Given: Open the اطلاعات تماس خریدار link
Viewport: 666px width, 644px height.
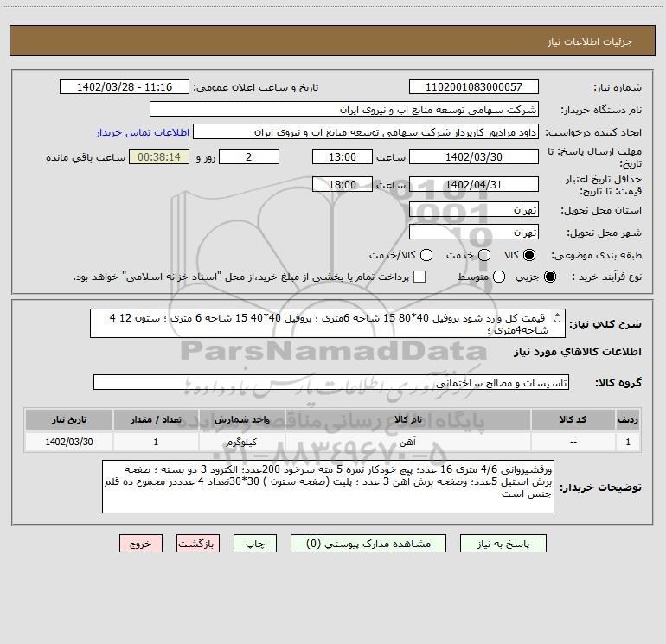Looking at the screenshot, I should [143, 132].
